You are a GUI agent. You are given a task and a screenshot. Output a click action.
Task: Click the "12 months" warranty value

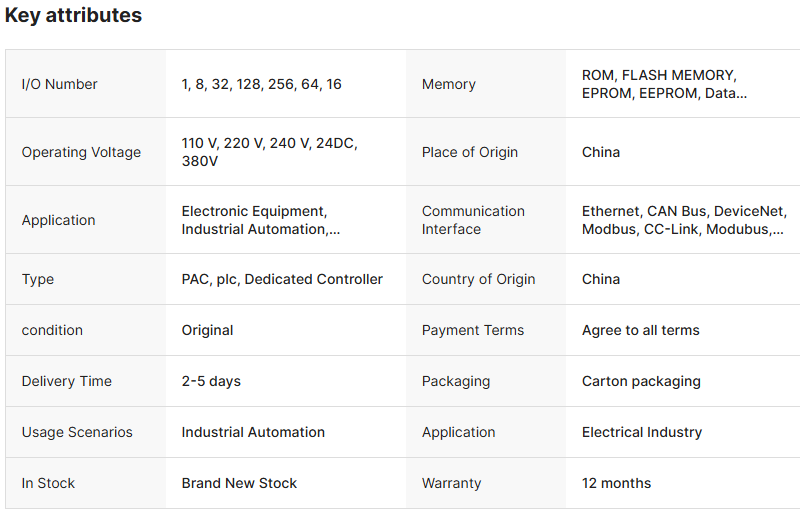coord(616,483)
